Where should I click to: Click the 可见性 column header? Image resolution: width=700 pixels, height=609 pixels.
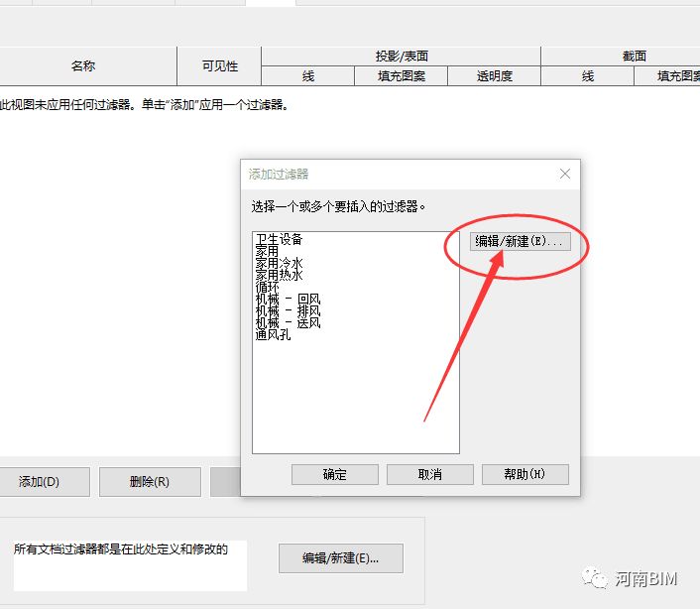click(219, 66)
